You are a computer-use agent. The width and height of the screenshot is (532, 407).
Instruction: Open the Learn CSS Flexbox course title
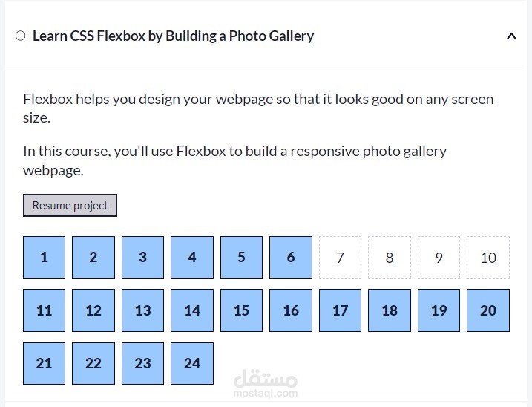click(x=173, y=36)
